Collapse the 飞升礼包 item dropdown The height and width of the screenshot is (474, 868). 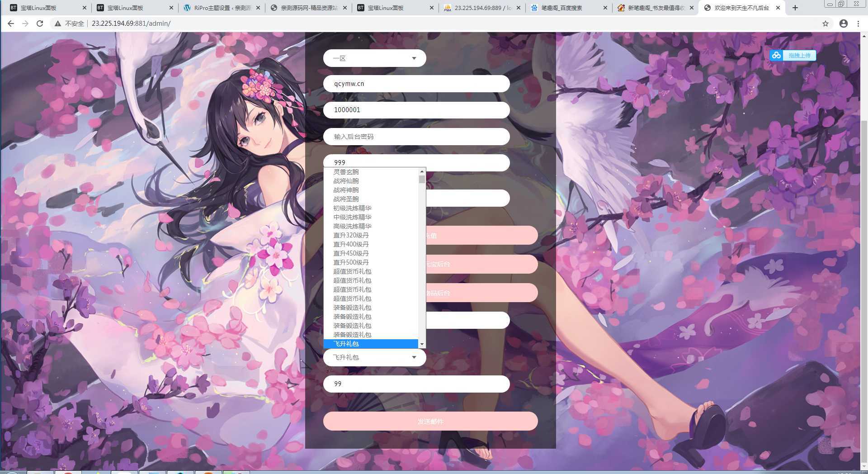374,357
